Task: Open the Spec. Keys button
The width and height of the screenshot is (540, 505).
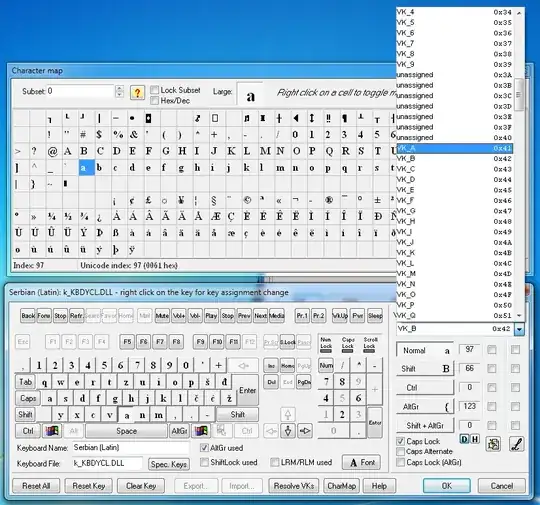Action: pos(169,464)
